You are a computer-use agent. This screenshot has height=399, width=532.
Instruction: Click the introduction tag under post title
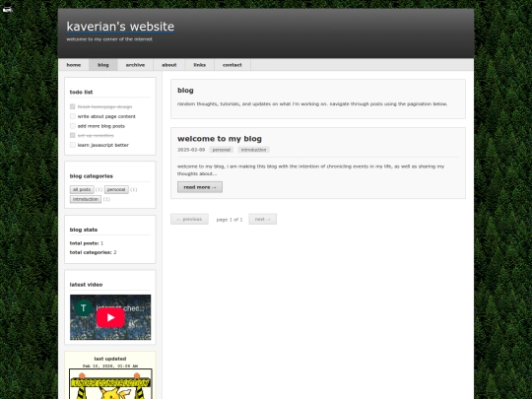pos(254,150)
